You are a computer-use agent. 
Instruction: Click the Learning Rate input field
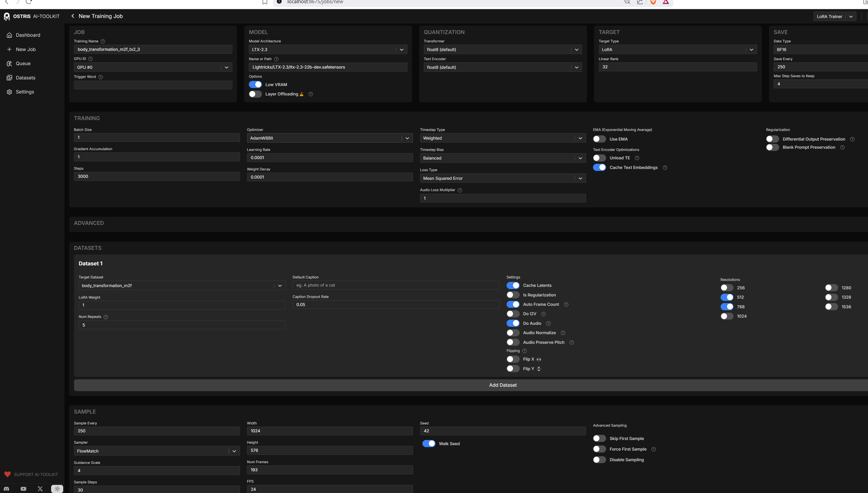coord(329,157)
